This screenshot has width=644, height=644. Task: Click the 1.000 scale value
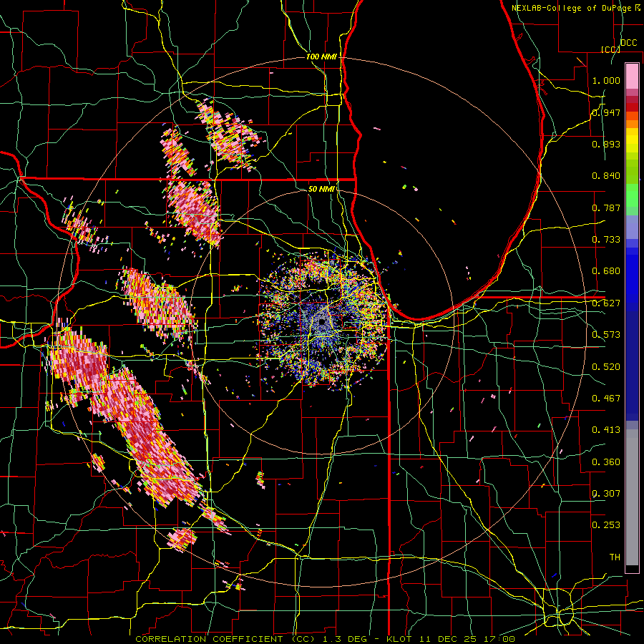[606, 80]
